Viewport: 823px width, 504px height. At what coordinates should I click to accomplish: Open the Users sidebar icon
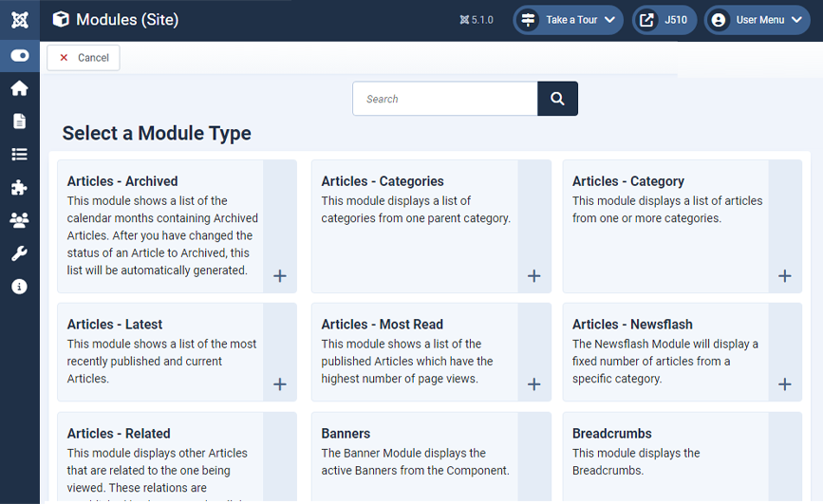pyautogui.click(x=19, y=220)
